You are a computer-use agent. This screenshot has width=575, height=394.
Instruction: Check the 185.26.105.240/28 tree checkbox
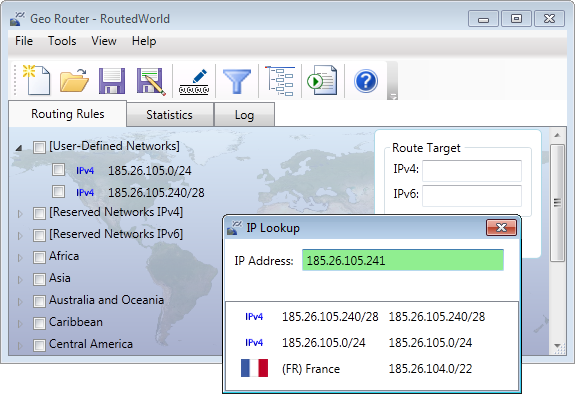58,191
